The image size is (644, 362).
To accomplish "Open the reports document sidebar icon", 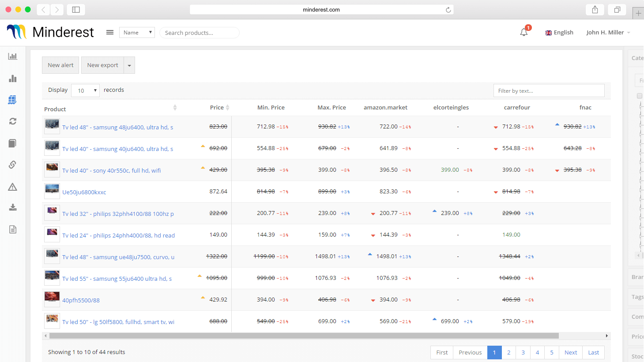I will (x=13, y=229).
